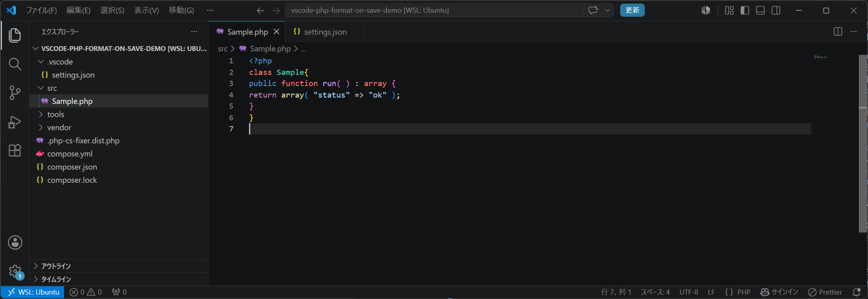Image resolution: width=868 pixels, height=299 pixels.
Task: Click the WSL: Ubuntu remote indicator
Action: [33, 292]
